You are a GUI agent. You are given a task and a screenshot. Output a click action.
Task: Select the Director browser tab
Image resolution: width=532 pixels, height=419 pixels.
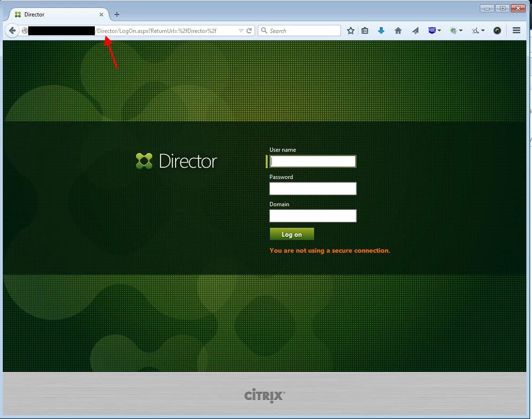[x=58, y=14]
